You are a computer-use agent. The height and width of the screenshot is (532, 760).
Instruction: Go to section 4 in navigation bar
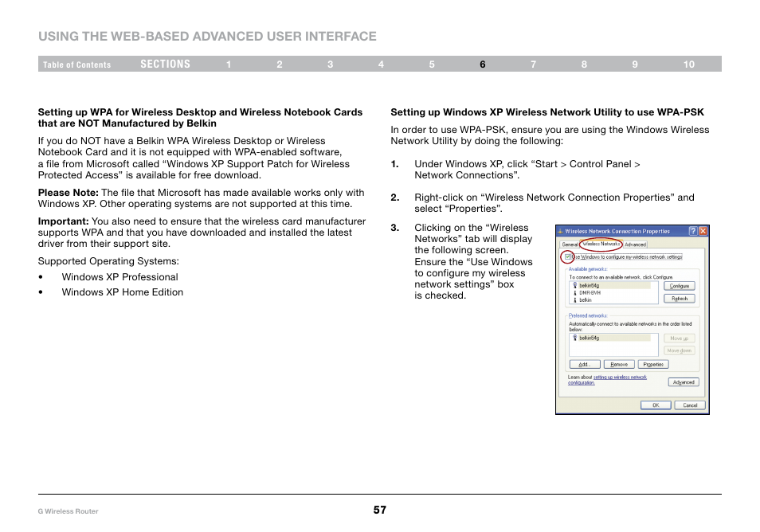point(381,65)
